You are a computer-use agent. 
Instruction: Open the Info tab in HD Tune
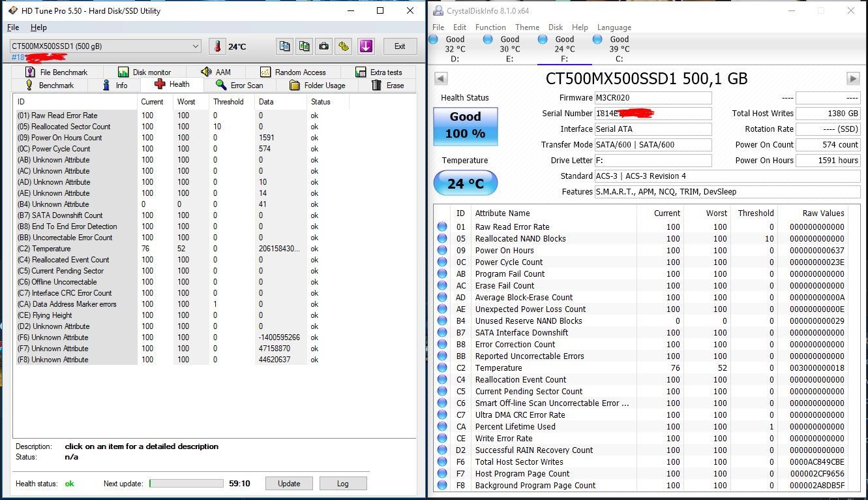pyautogui.click(x=115, y=86)
